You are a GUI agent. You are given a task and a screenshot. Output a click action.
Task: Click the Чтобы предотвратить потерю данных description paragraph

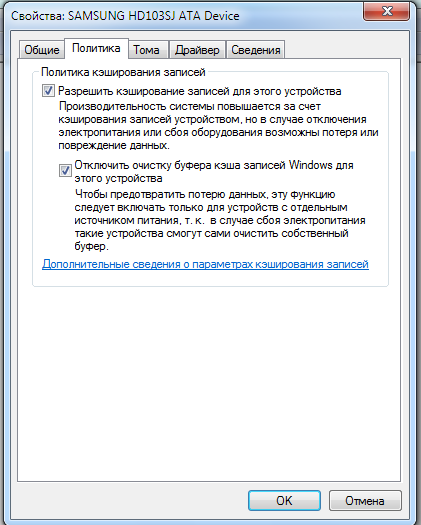220,220
